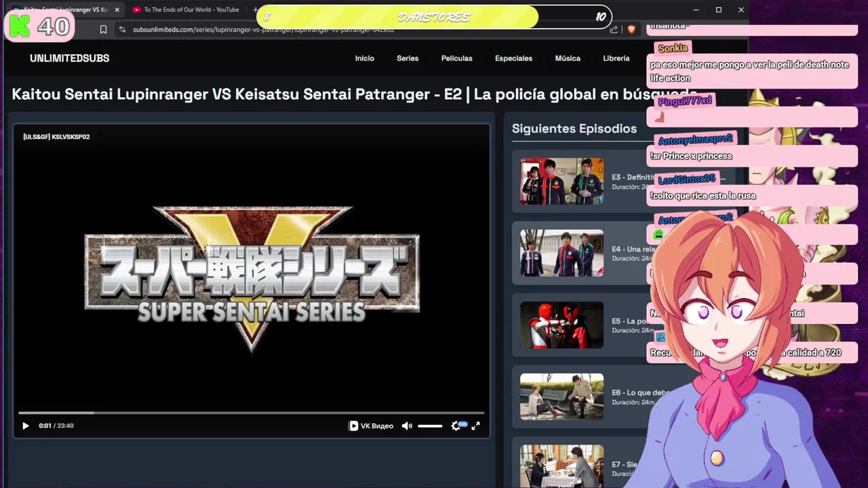
Task: Open the Brave Shields lion icon
Action: (631, 29)
